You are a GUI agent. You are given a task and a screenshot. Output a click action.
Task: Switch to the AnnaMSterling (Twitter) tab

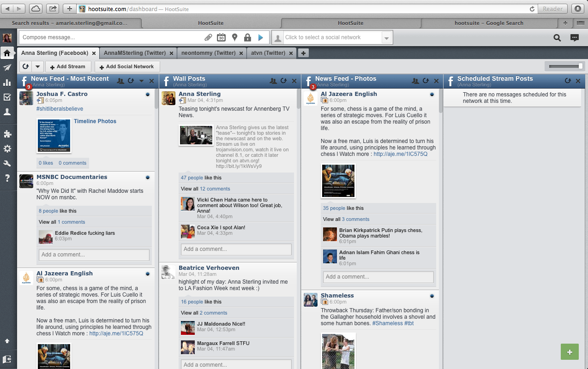click(135, 53)
